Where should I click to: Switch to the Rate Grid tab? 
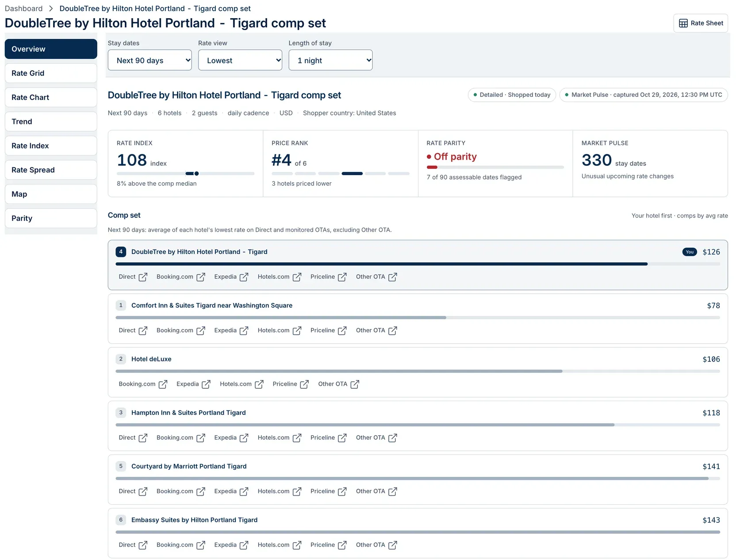point(51,73)
